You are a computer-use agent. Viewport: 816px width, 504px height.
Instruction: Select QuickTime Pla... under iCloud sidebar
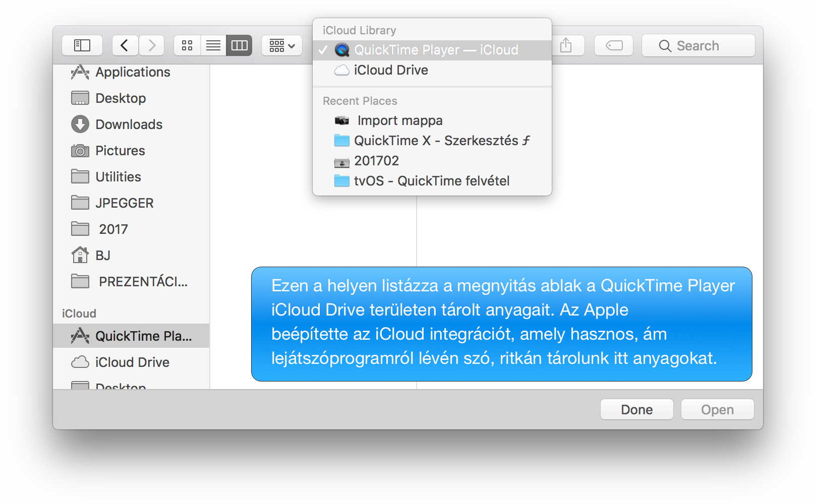[131, 336]
